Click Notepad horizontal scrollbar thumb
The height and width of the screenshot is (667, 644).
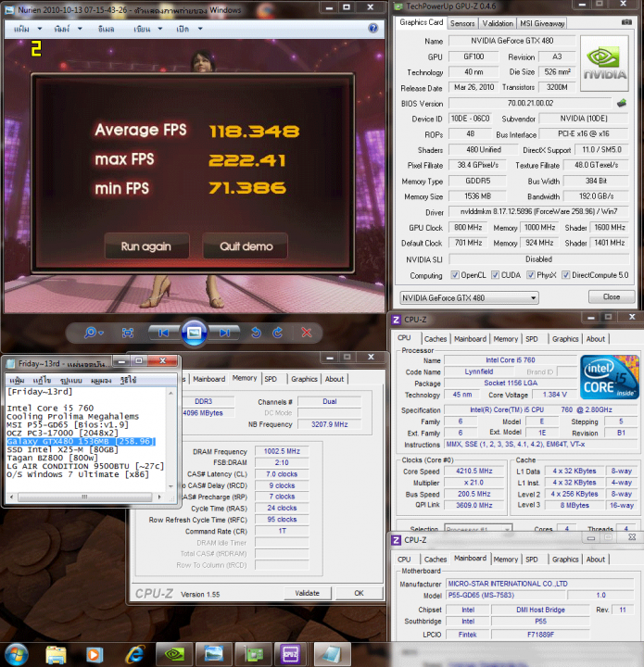click(84, 497)
